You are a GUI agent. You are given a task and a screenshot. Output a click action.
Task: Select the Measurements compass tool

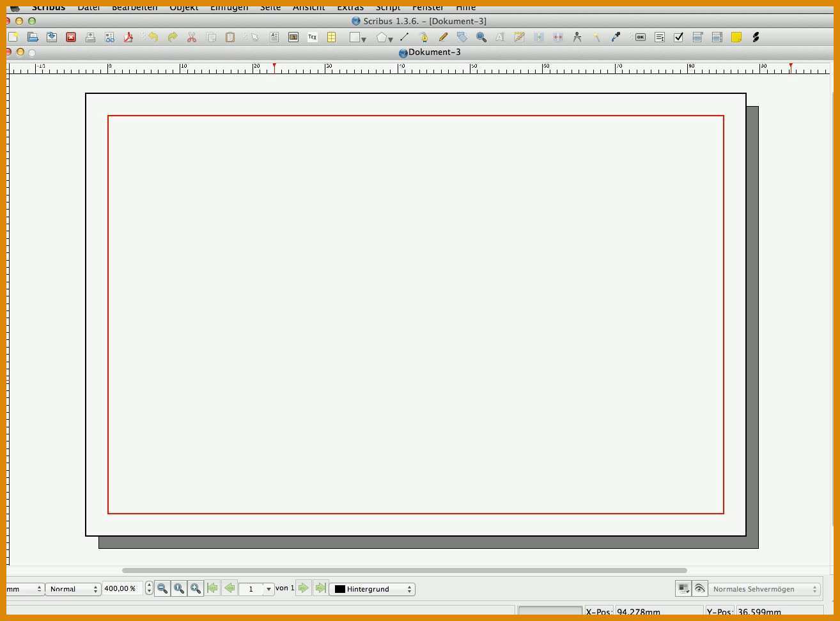(x=577, y=37)
